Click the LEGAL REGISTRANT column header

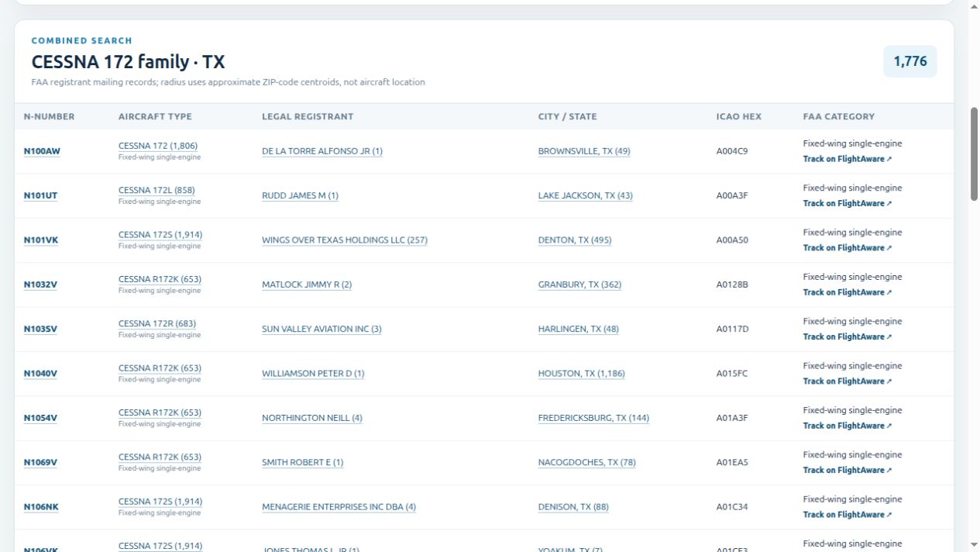tap(308, 116)
